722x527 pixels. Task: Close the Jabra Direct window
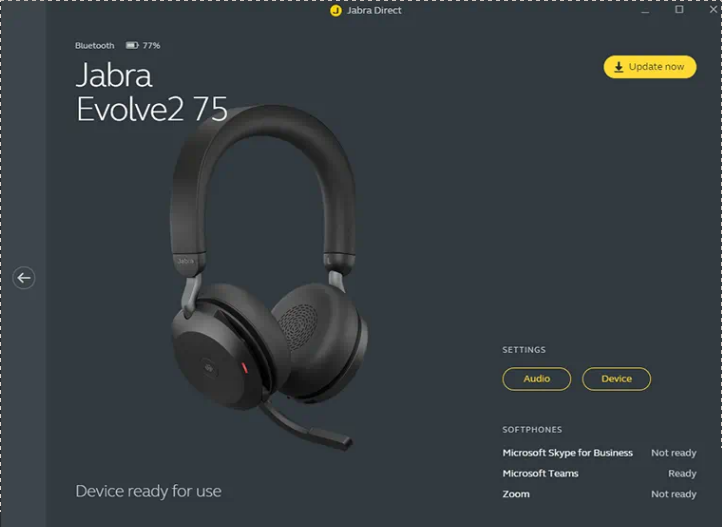click(x=714, y=9)
